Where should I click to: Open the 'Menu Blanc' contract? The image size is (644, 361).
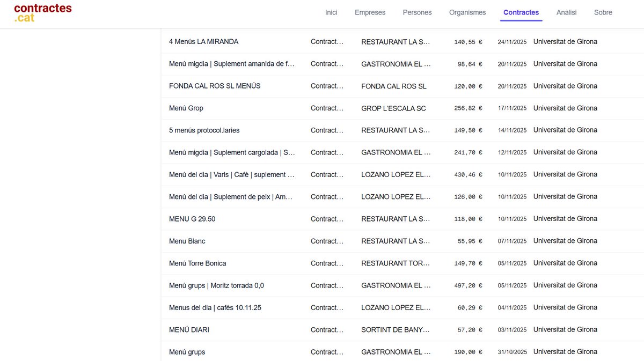pyautogui.click(x=187, y=241)
